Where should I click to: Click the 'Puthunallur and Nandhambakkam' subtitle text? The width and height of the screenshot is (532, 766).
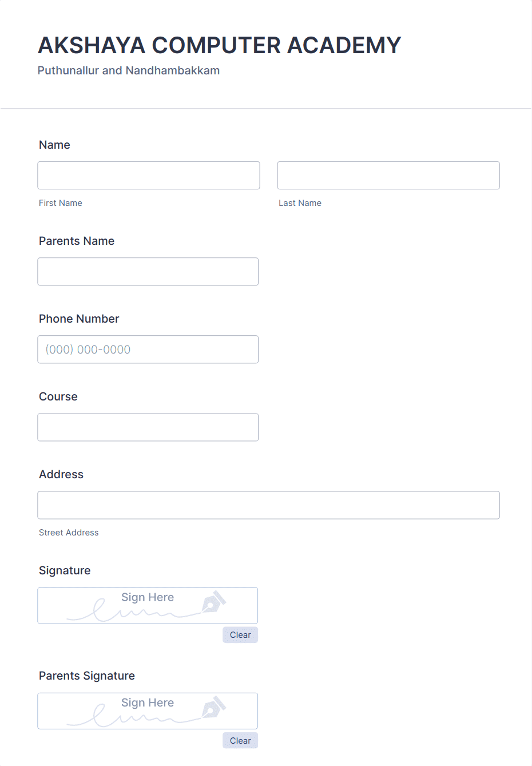click(128, 70)
